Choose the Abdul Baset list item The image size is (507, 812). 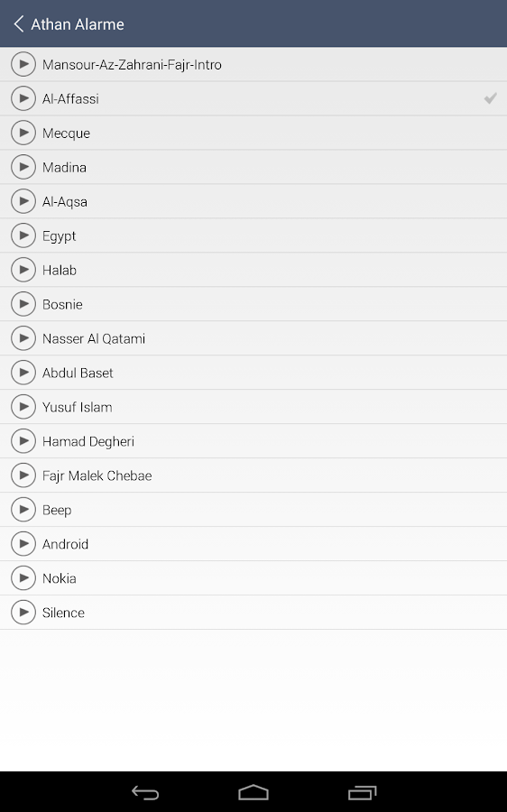click(x=253, y=373)
